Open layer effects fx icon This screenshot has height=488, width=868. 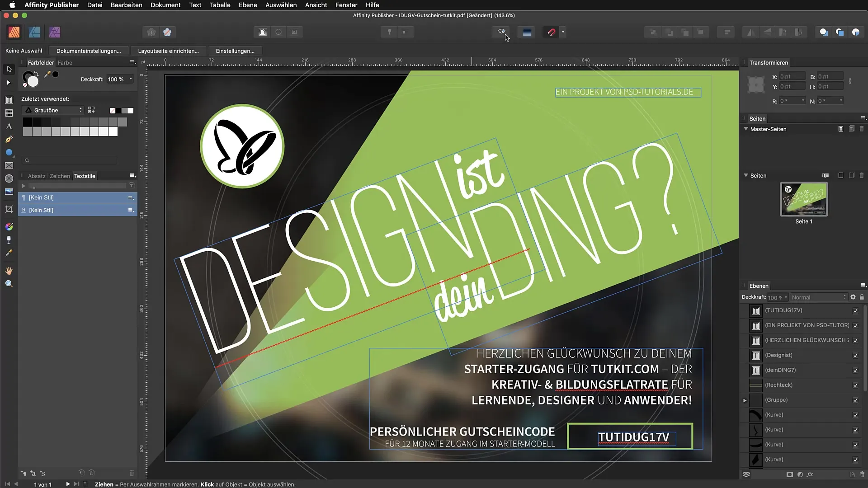coord(810,474)
